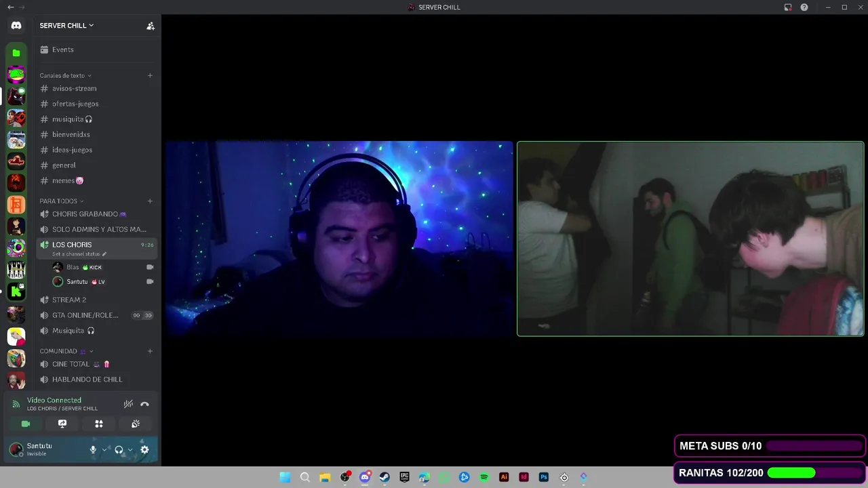Toggle noise suppression icon

pos(128,404)
